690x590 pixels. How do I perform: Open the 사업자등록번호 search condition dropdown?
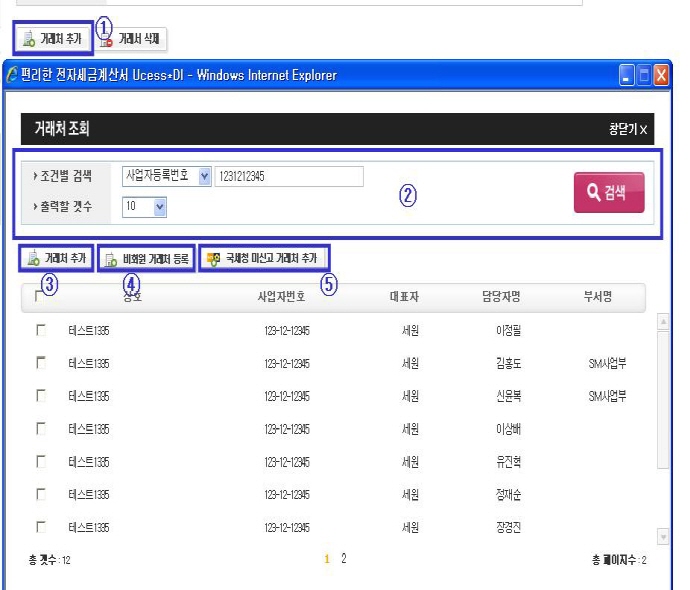(205, 176)
